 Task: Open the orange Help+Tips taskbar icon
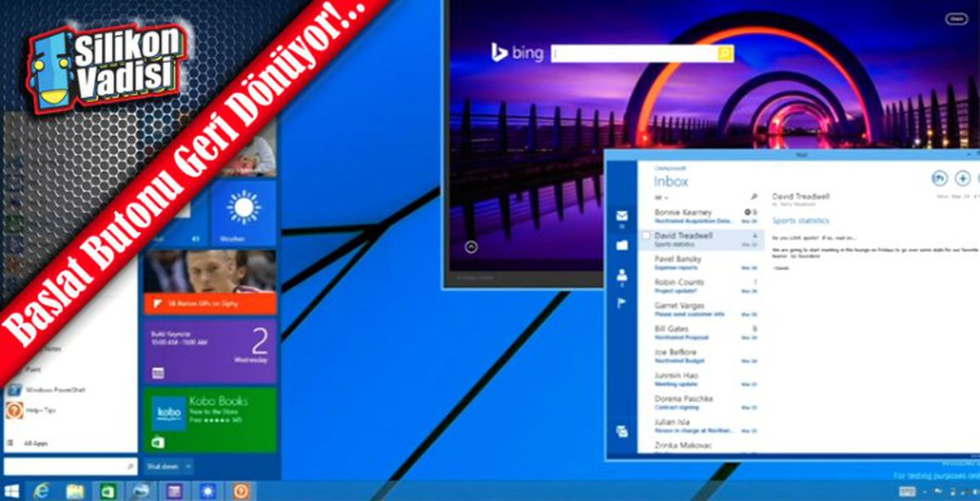pos(240,490)
